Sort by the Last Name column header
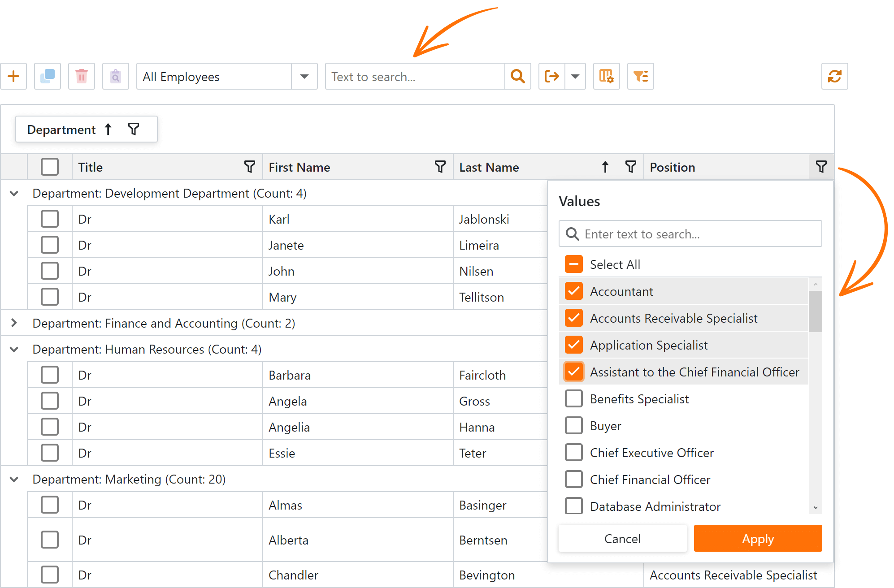Screen dimensions: 894x588 click(489, 166)
